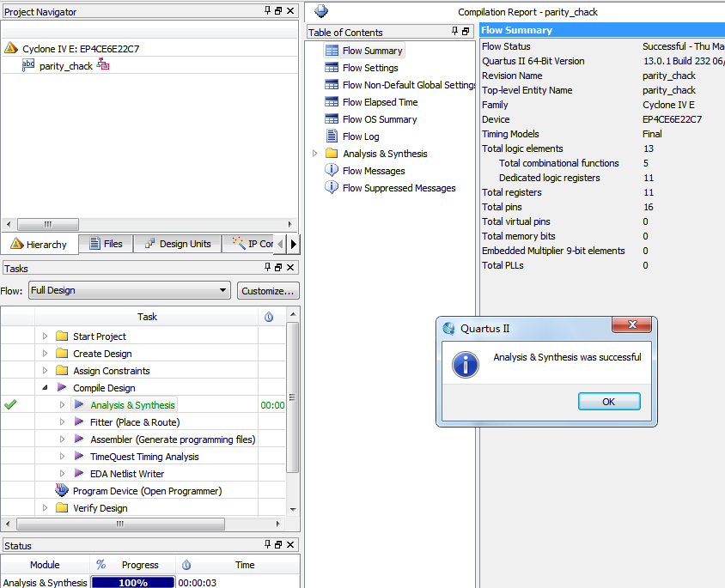Viewport: 725px width, 588px height.
Task: Click play icon for TimeQuest Timing Analysis
Action: click(79, 456)
